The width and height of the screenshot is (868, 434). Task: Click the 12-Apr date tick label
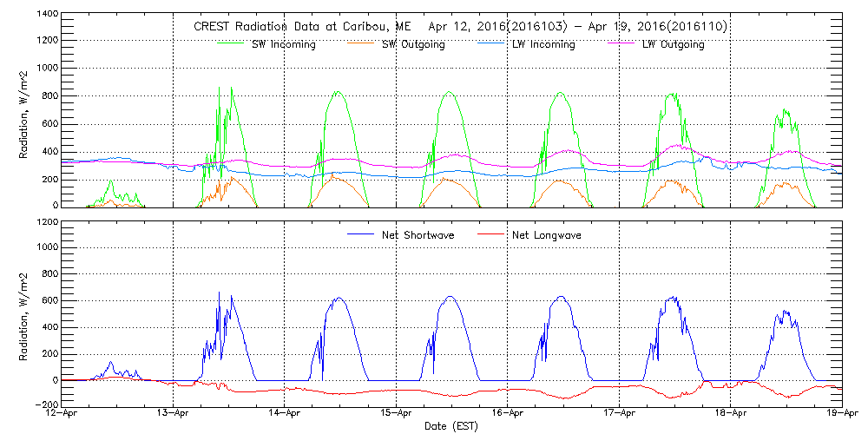tap(62, 415)
